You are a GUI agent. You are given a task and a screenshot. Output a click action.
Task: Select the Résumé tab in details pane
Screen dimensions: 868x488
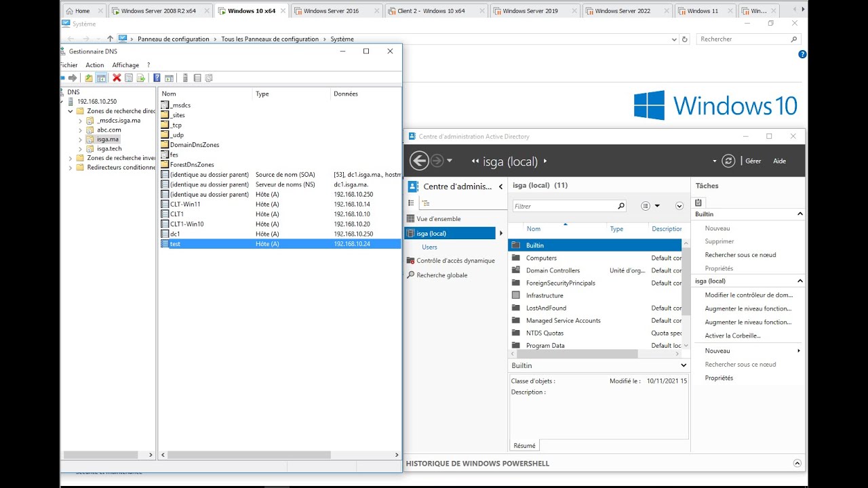[524, 445]
